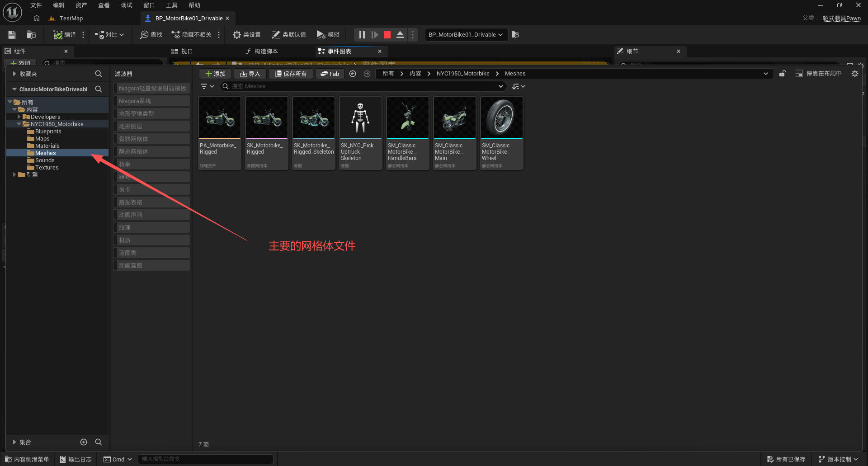Screen dimensions: 868x466
Task: Select SM_ClassicMotorBike_Wheel asset thumbnail
Action: [x=502, y=118]
